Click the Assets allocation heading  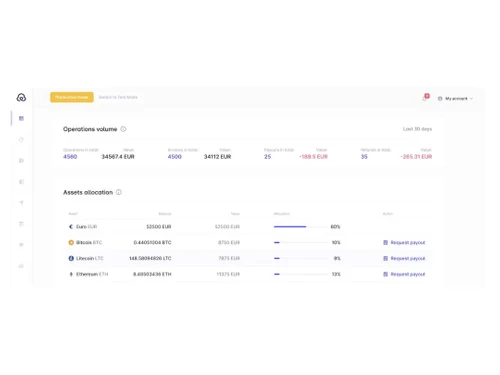[x=88, y=192]
